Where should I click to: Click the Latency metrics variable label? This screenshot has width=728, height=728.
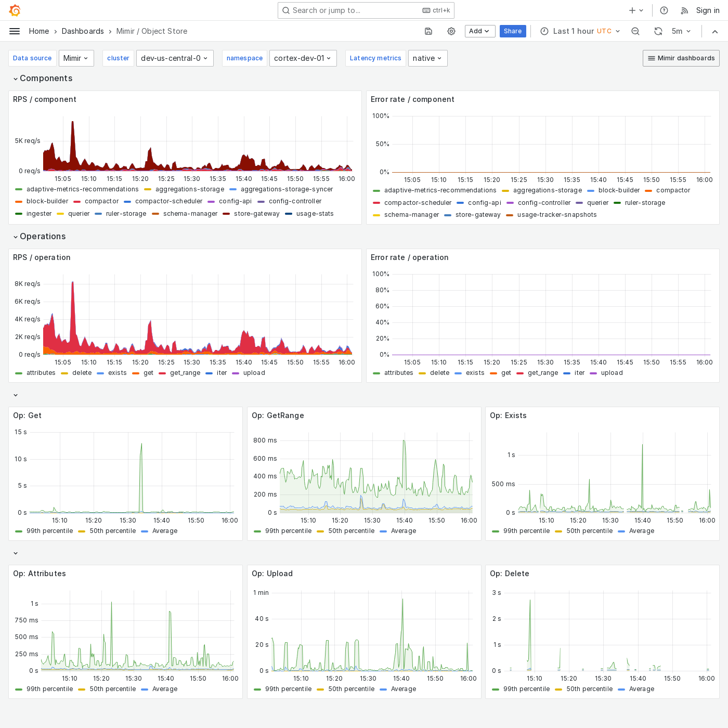click(375, 58)
